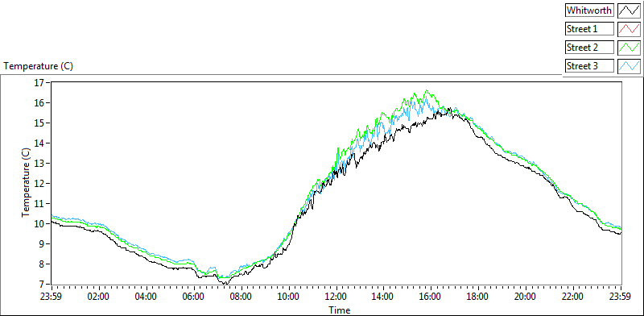Click the Street 2 green plot icon
644x316 pixels.
point(629,48)
